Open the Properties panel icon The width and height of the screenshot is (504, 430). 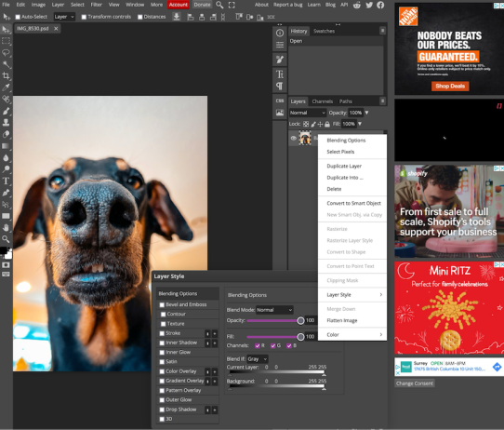point(280,45)
